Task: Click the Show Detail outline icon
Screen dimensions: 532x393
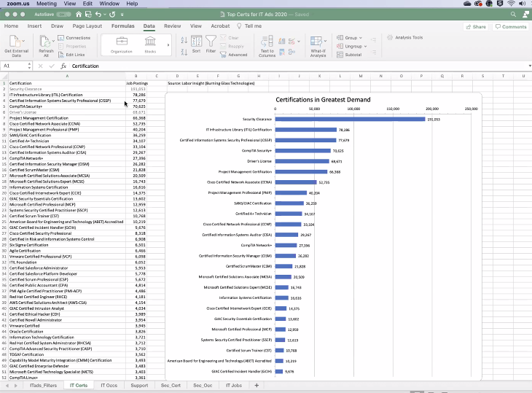Action: tap(374, 40)
